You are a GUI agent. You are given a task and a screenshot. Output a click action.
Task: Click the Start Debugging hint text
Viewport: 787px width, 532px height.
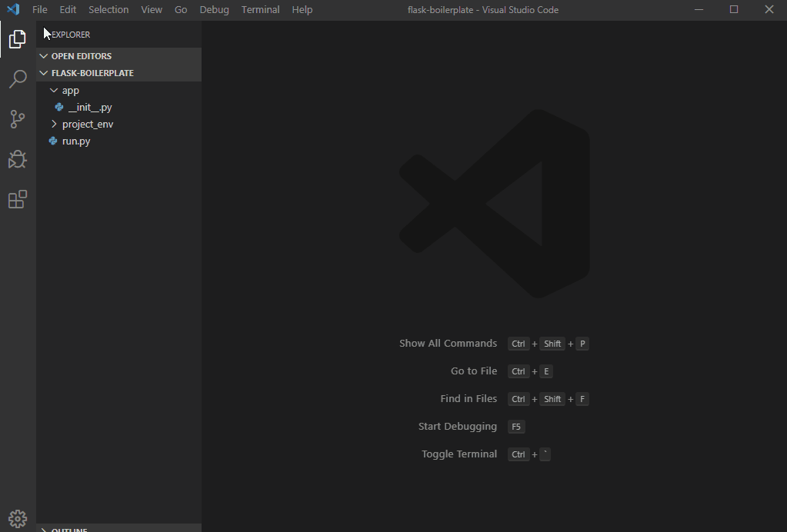[x=458, y=427]
